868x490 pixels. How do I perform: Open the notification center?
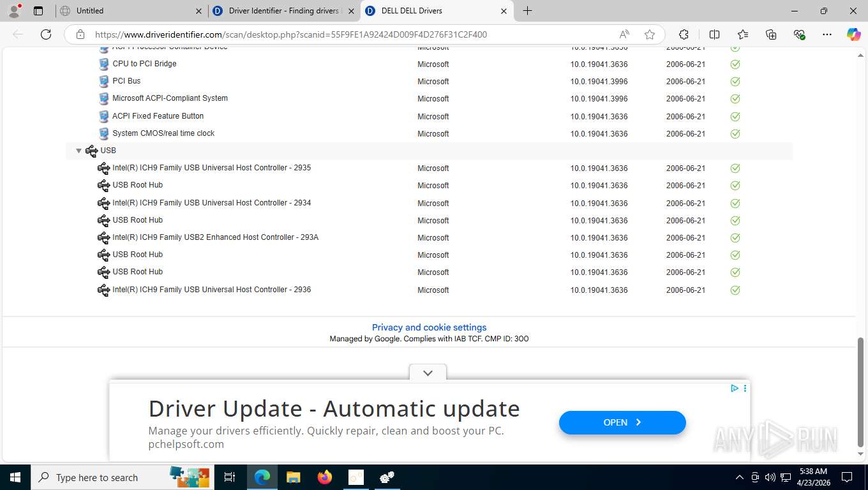(847, 477)
